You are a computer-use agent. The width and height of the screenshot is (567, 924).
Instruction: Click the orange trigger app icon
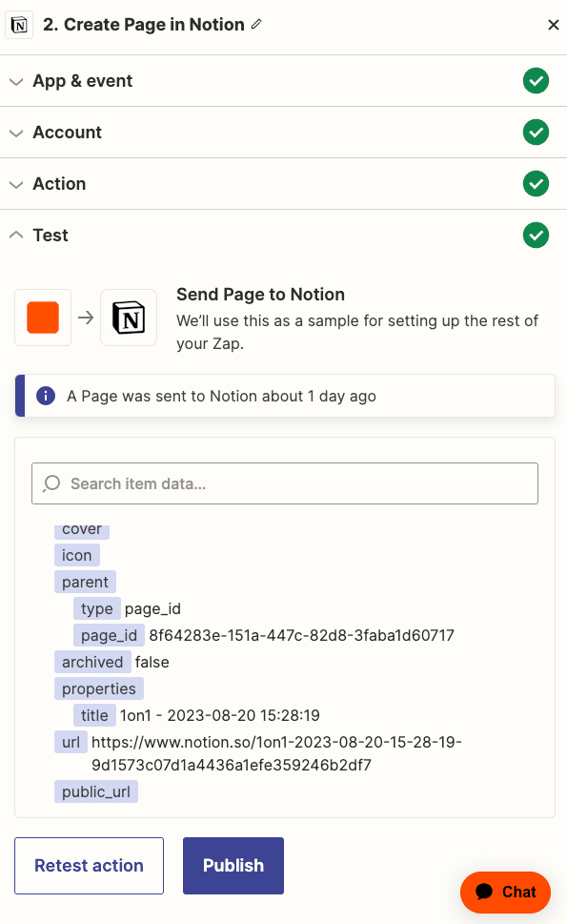coord(43,318)
